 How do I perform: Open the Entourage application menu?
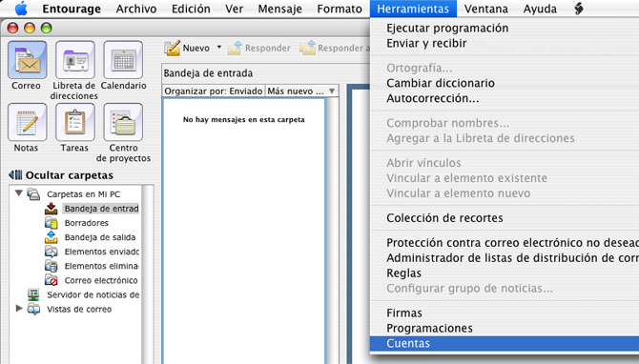point(72,9)
